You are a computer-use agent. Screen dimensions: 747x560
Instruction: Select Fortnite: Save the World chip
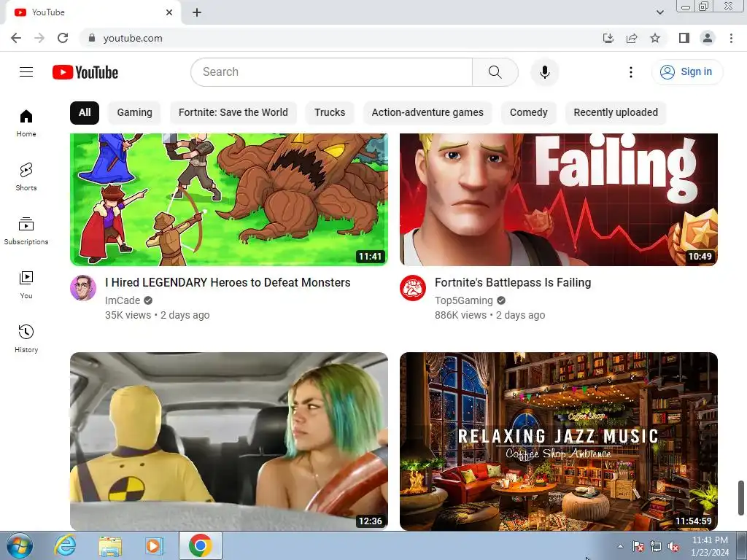pos(233,112)
